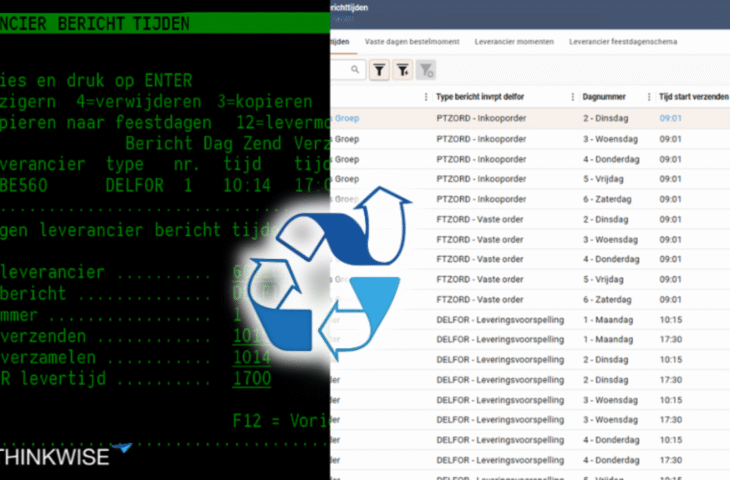Image resolution: width=730 pixels, height=480 pixels.
Task: Click the 1700 levertijd field in terminal
Action: click(x=252, y=380)
